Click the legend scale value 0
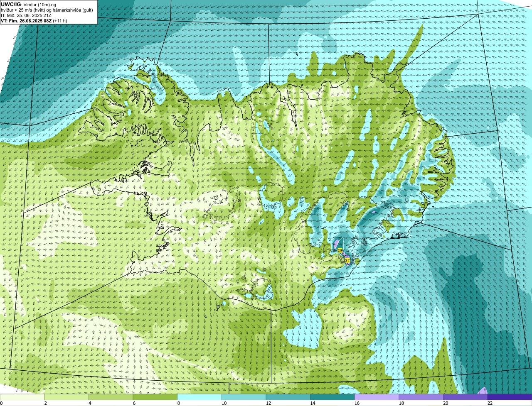The width and height of the screenshot is (532, 406). [2, 403]
